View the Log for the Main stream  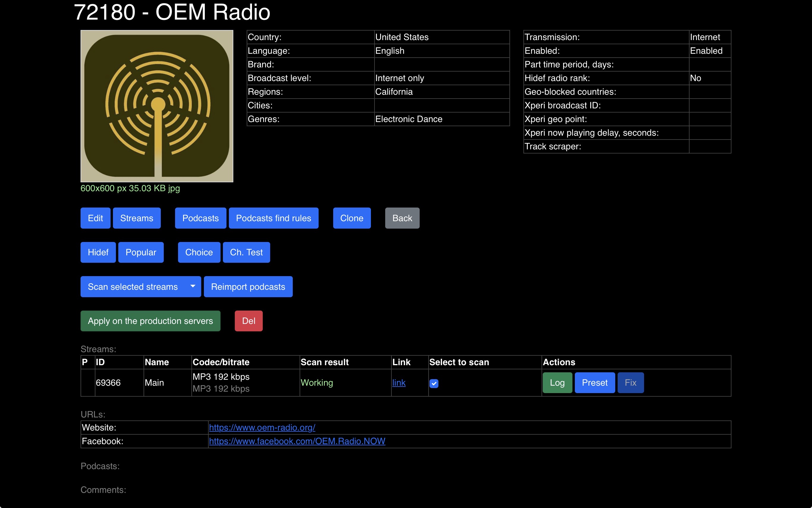tap(557, 383)
